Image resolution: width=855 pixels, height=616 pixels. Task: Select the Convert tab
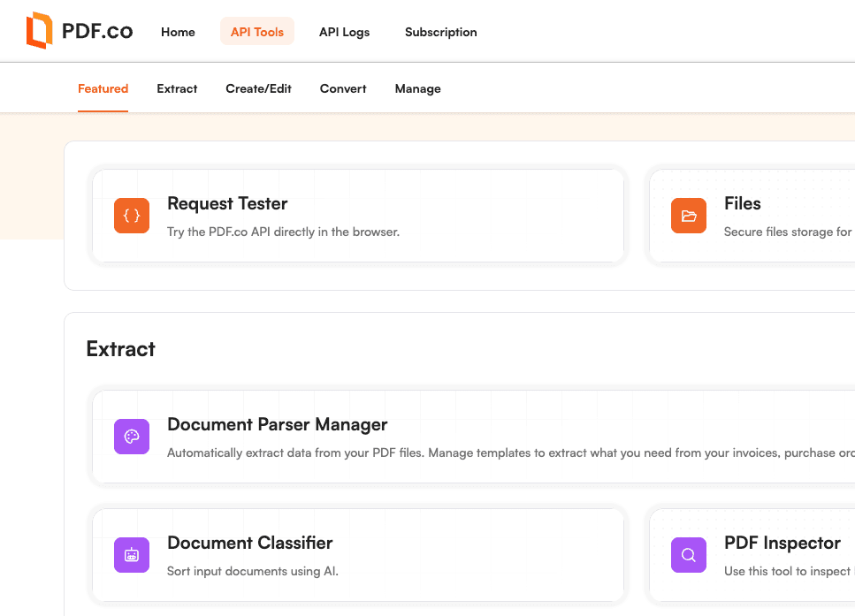343,88
